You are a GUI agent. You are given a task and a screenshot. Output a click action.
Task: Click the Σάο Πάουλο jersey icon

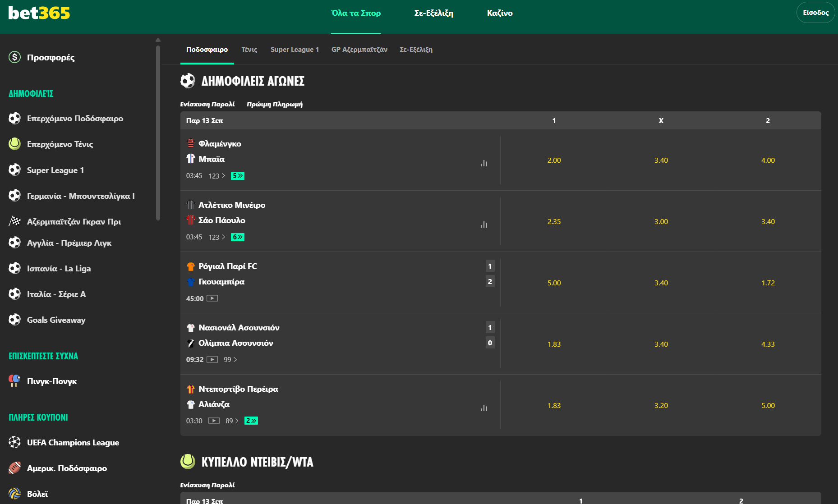191,220
